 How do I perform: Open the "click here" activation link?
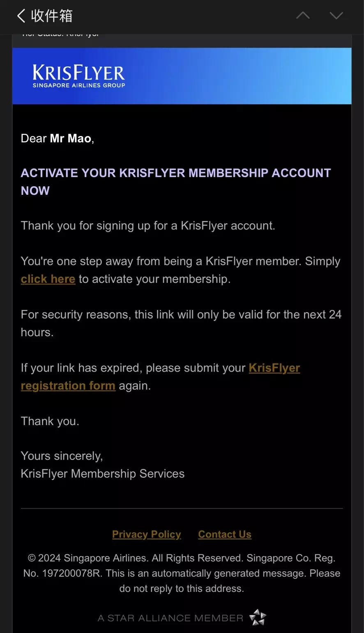[48, 279]
